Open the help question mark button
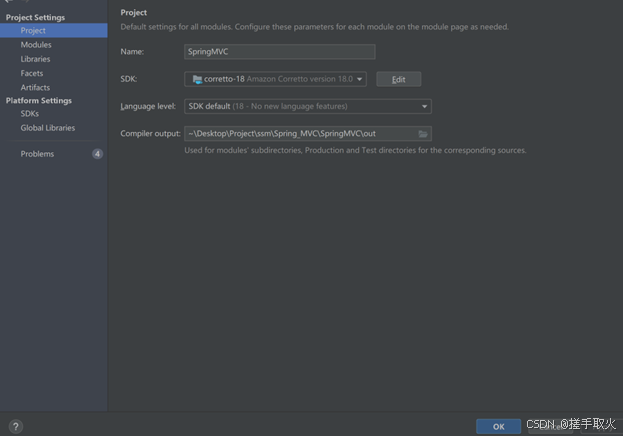 pyautogui.click(x=15, y=427)
